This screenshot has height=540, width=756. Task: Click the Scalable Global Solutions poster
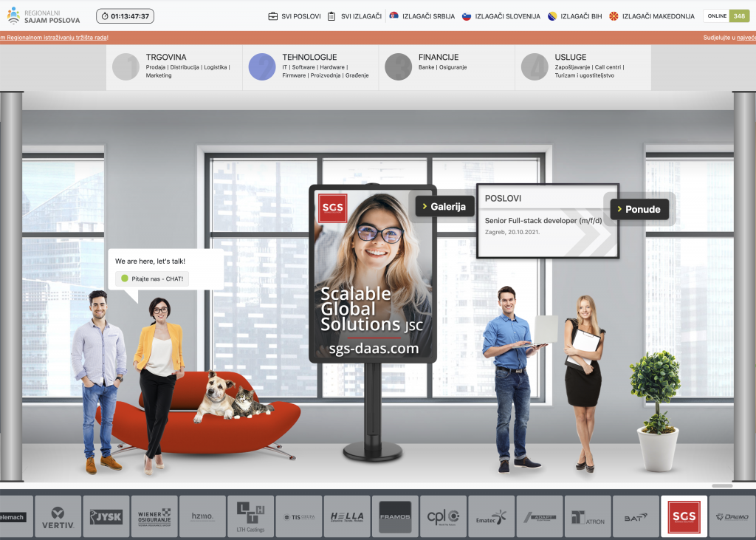pyautogui.click(x=373, y=273)
